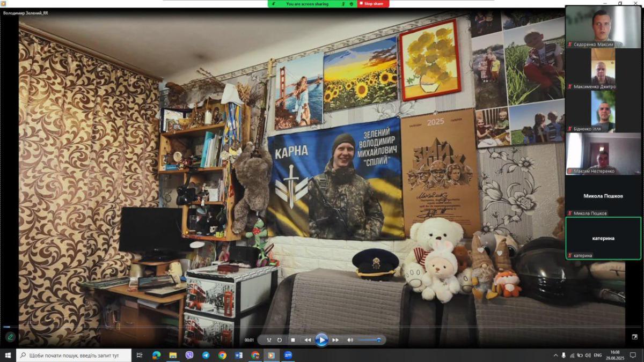The width and height of the screenshot is (644, 362).
Task: Open the ENG language switcher
Action: pyautogui.click(x=597, y=355)
